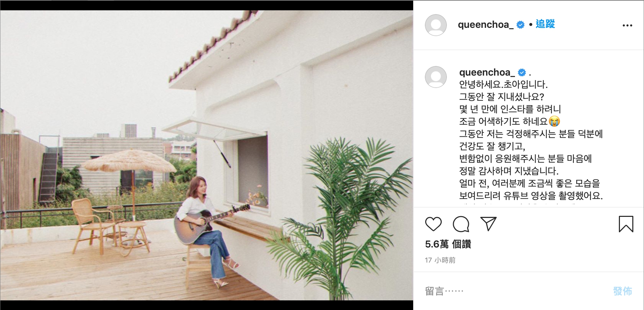Open the queenchoa_ profile from the header username
The width and height of the screenshot is (644, 310).
(x=485, y=25)
